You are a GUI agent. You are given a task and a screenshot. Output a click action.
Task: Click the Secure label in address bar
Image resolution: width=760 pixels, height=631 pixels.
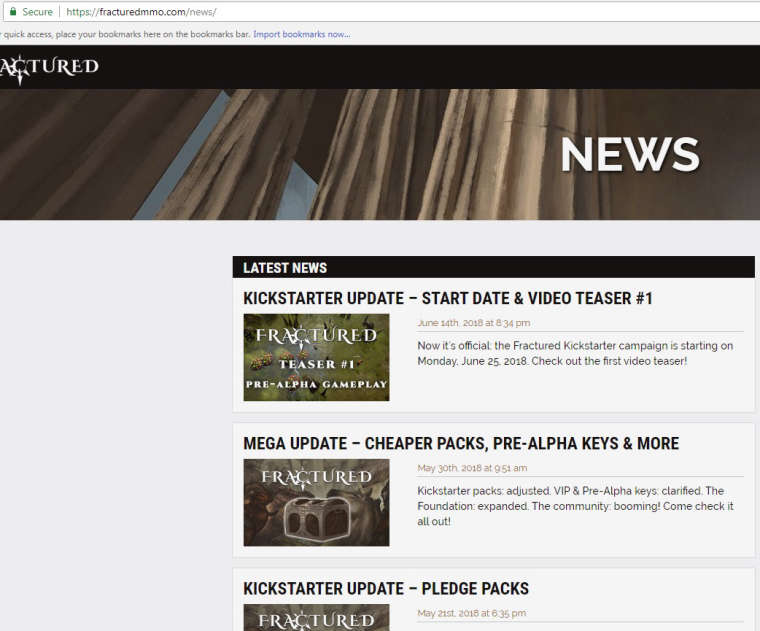[37, 12]
